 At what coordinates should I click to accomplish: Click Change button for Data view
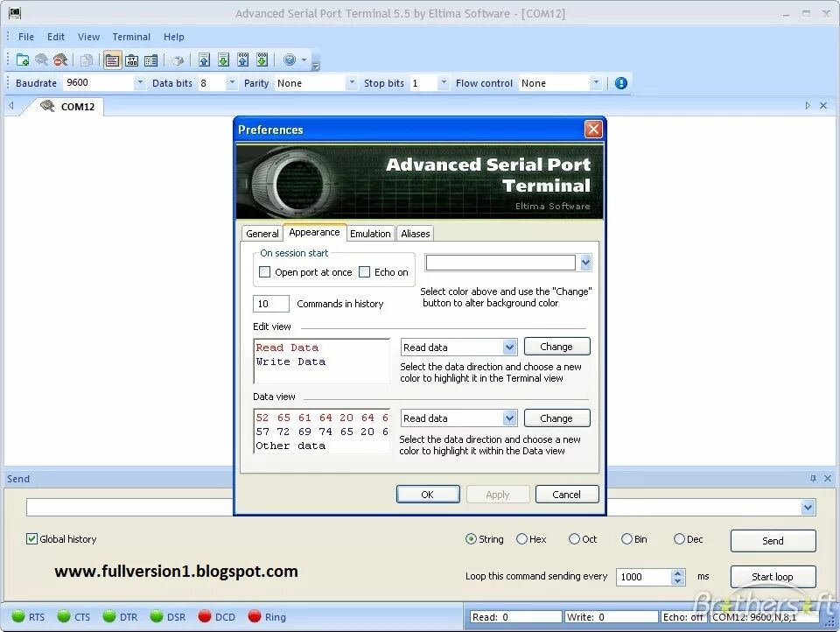(x=556, y=418)
